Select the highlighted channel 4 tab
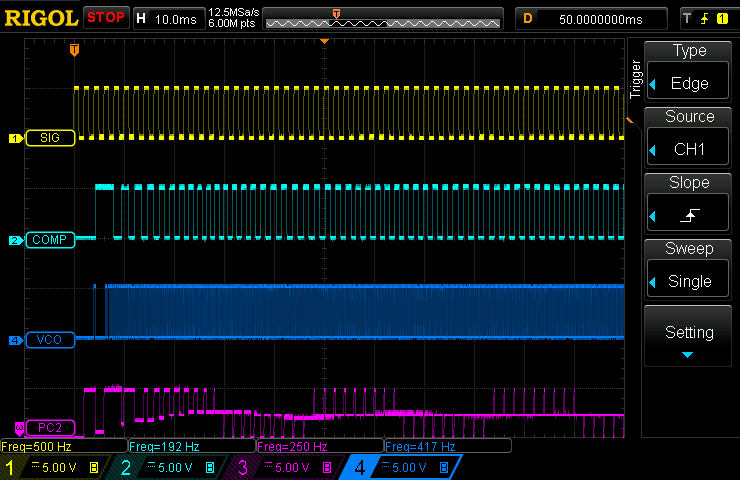The image size is (740, 480). coord(400,467)
